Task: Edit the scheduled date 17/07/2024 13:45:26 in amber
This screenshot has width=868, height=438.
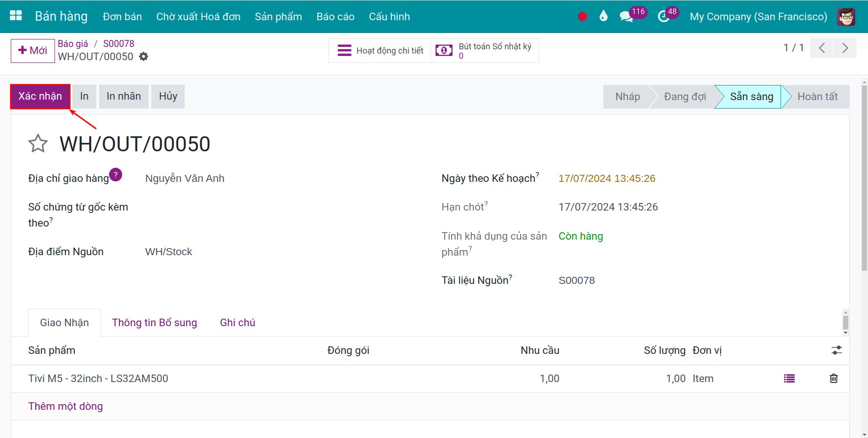Action: click(607, 179)
